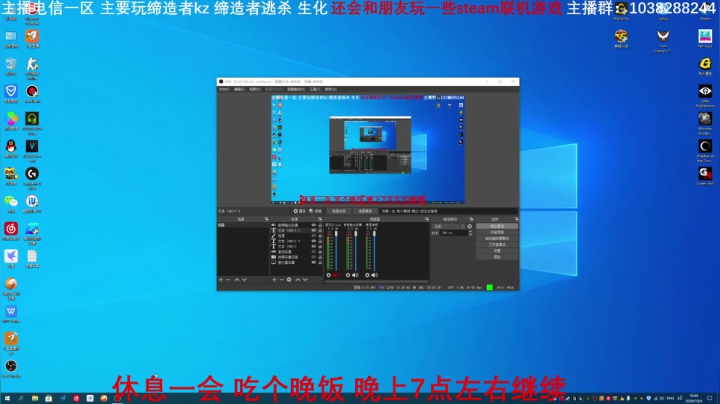
Task: Select QQ penguin icon on the desktop
Action: (11, 149)
